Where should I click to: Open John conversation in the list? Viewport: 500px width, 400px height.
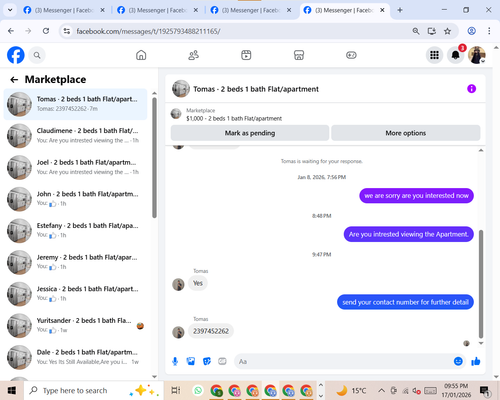click(75, 199)
